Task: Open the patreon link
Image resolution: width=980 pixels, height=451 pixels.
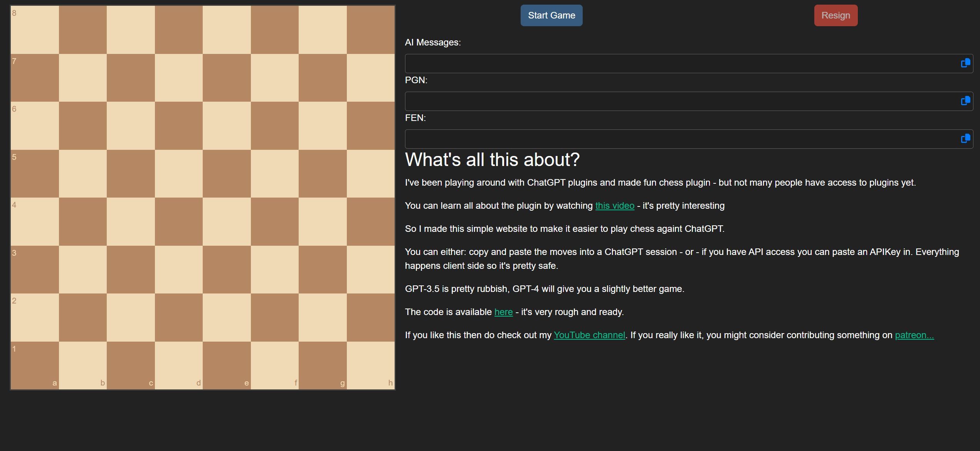Action: [914, 335]
